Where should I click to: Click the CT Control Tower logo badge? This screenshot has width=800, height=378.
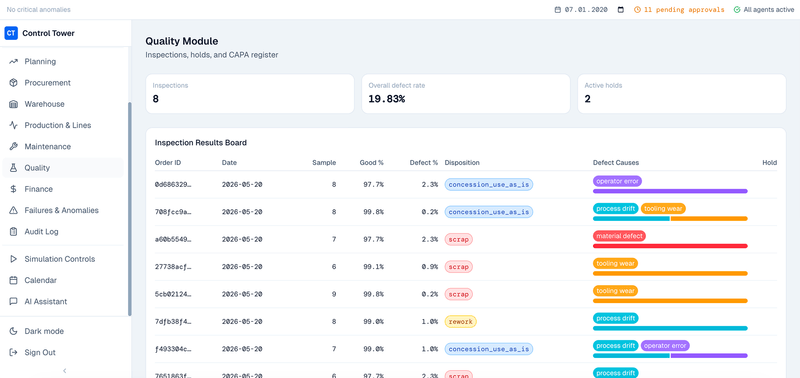tap(11, 33)
